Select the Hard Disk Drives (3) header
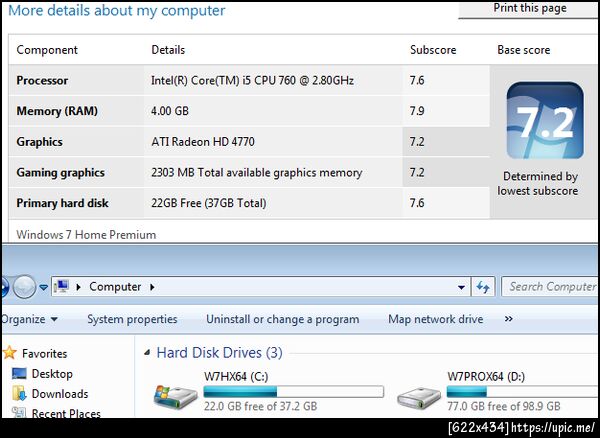 coord(219,352)
